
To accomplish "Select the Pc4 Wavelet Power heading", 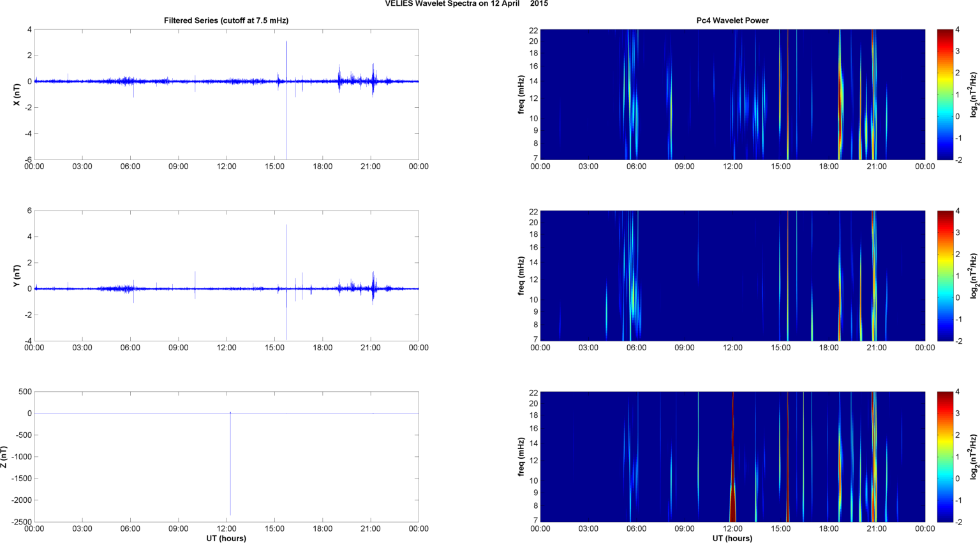I will (x=732, y=20).
